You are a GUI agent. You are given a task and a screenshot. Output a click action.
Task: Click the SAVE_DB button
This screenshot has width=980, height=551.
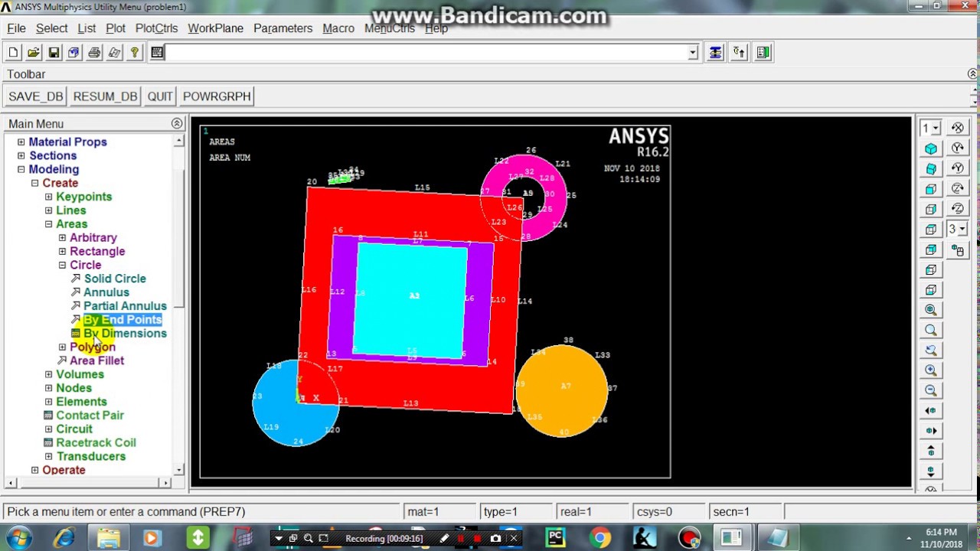35,96
